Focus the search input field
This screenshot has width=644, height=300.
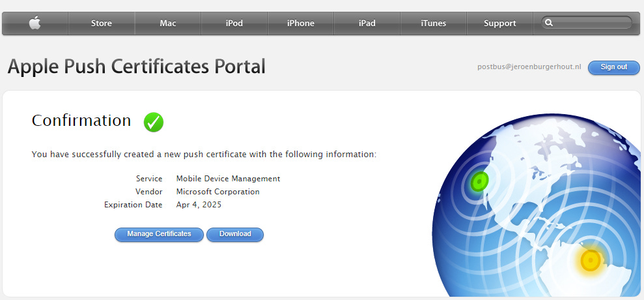click(x=587, y=23)
